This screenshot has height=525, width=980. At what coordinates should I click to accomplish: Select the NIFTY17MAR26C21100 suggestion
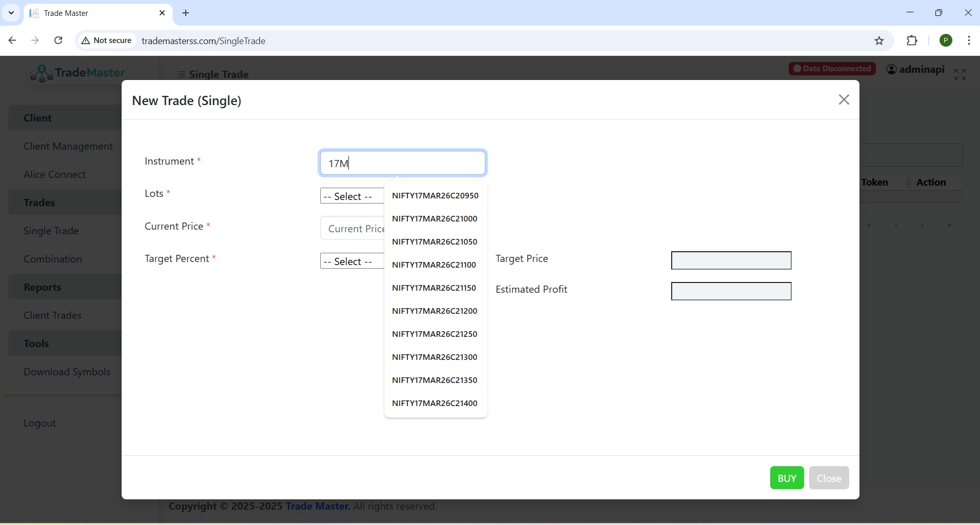pos(434,265)
